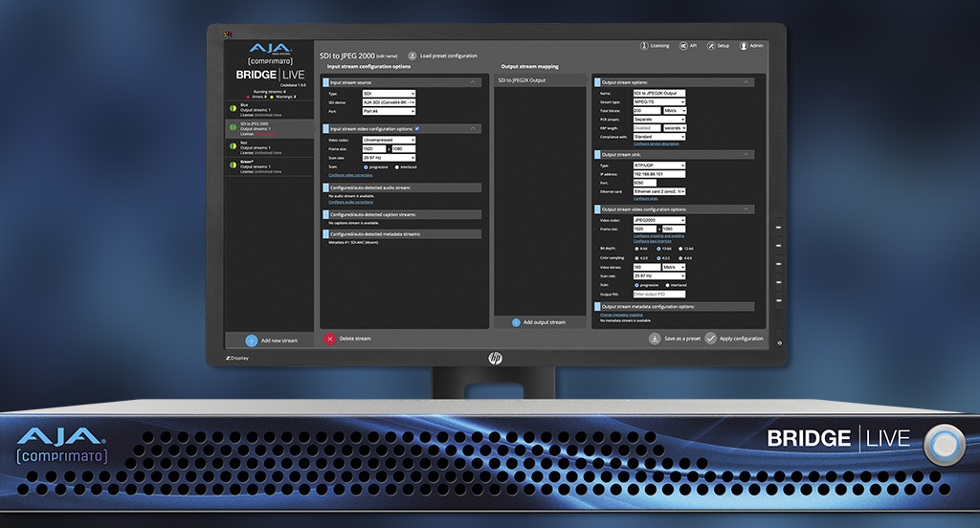
Task: Click the AJA logo in the sidebar
Action: [x=270, y=49]
